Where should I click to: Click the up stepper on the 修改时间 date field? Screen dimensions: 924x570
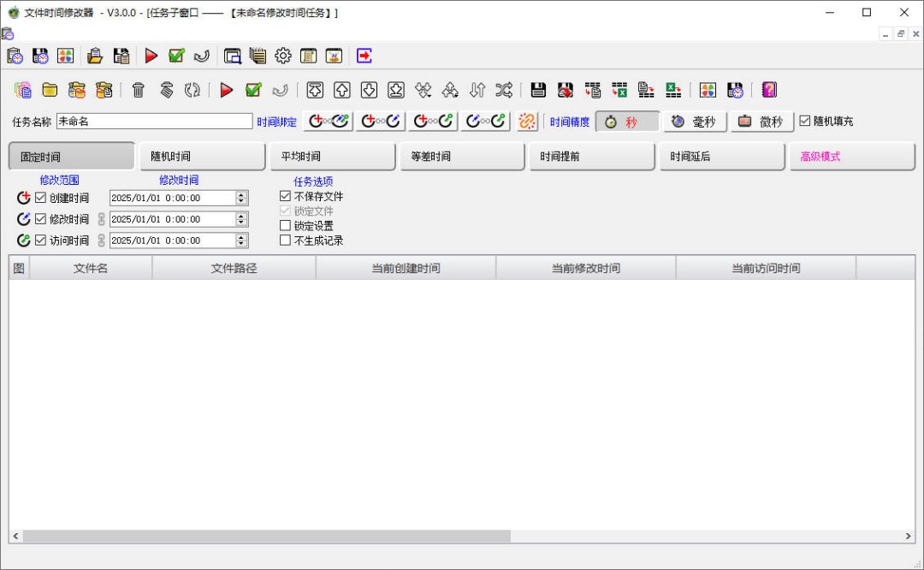(x=241, y=215)
